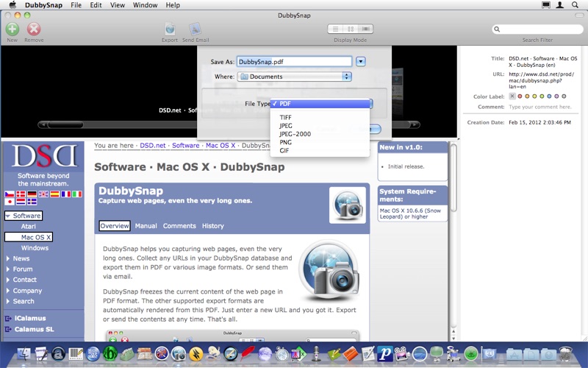Select GIF in the File Type menu

click(320, 151)
